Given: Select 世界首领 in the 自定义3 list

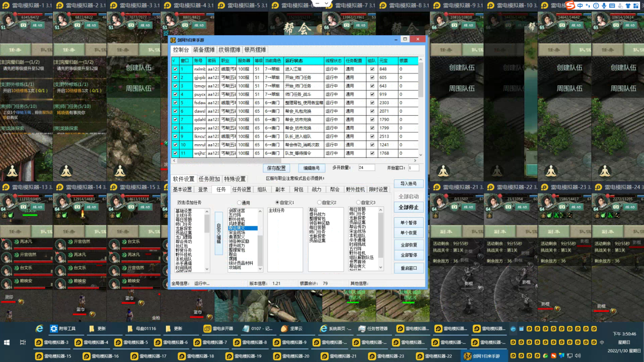Looking at the screenshot, I should click(x=357, y=262).
